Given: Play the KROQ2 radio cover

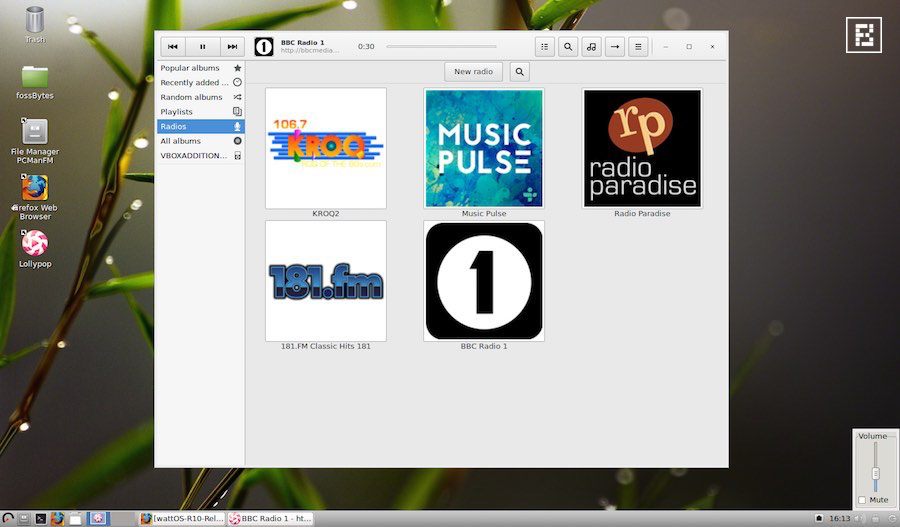Looking at the screenshot, I should pyautogui.click(x=325, y=148).
